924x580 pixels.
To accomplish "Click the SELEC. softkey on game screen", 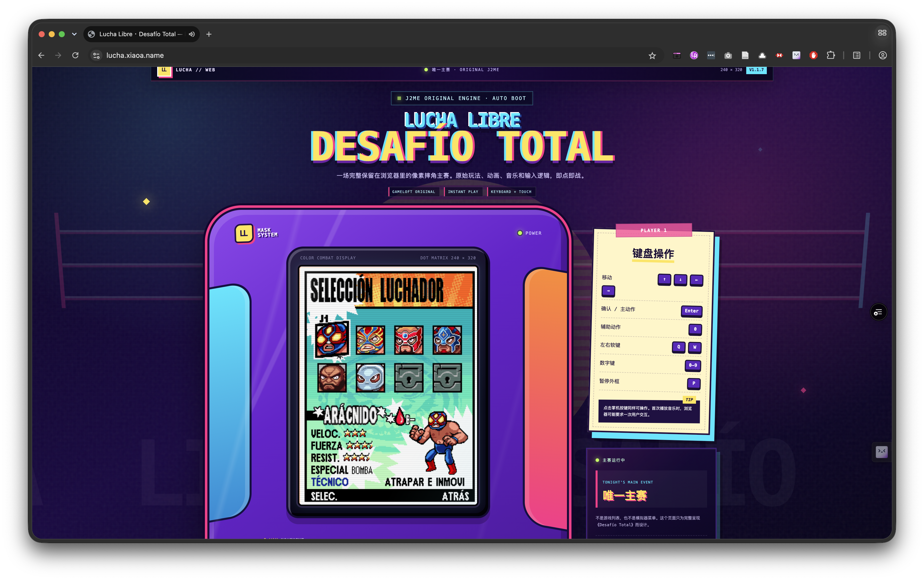I will point(324,496).
